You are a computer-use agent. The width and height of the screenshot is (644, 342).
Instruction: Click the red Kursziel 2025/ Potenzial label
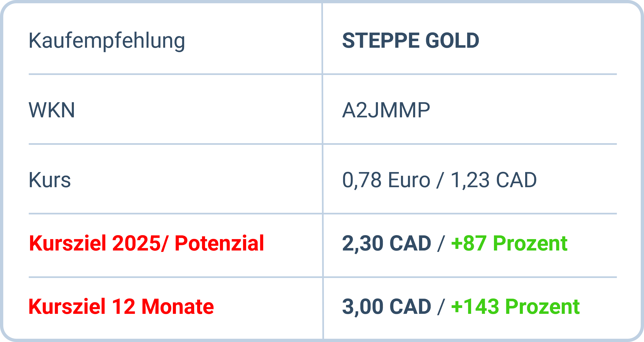(146, 243)
